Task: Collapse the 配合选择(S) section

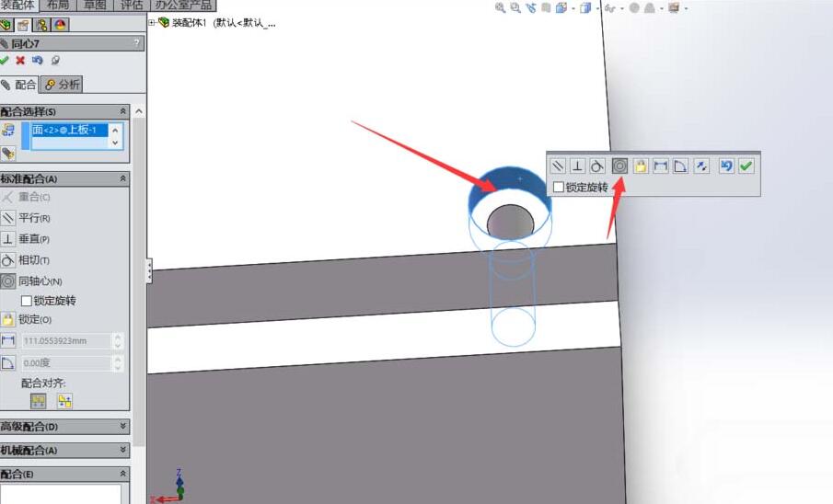Action: pyautogui.click(x=122, y=111)
